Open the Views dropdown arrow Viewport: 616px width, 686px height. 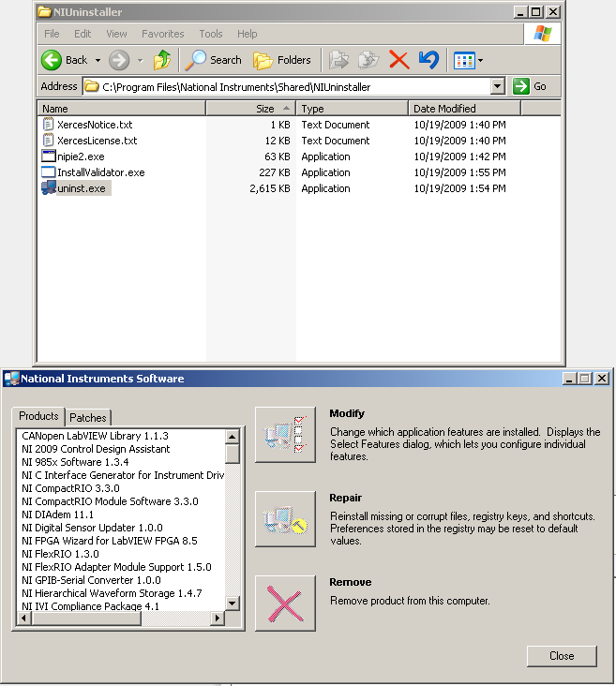480,60
